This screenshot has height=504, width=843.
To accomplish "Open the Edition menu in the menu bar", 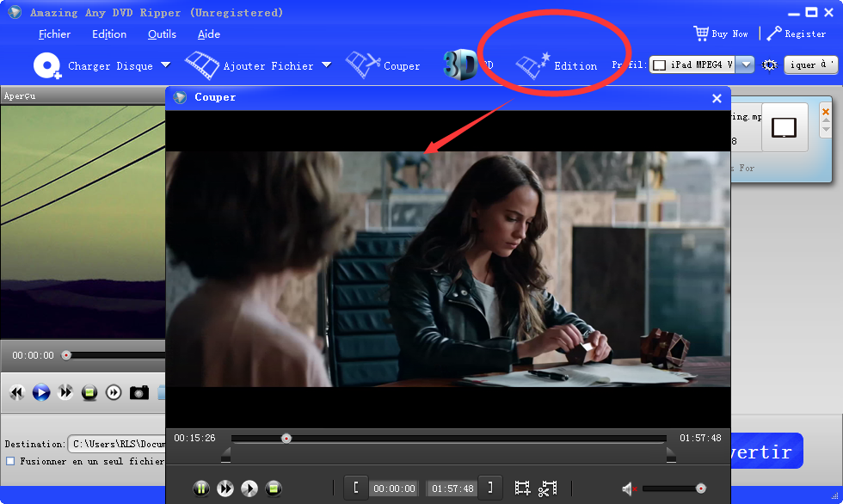I will pyautogui.click(x=109, y=34).
